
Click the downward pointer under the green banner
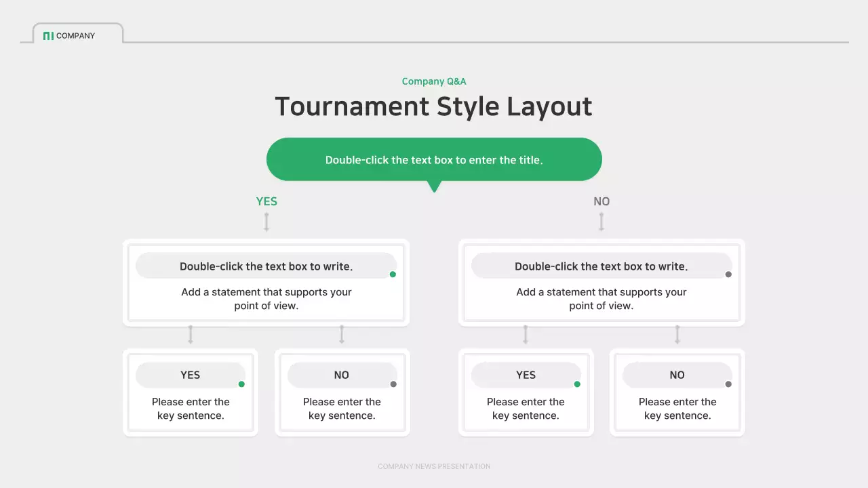[x=434, y=184]
